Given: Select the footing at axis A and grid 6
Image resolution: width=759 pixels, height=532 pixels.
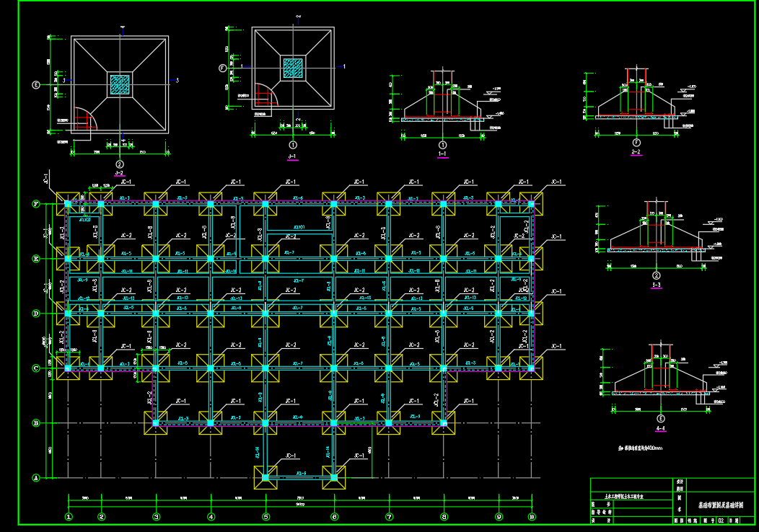Looking at the screenshot, I should [334, 476].
